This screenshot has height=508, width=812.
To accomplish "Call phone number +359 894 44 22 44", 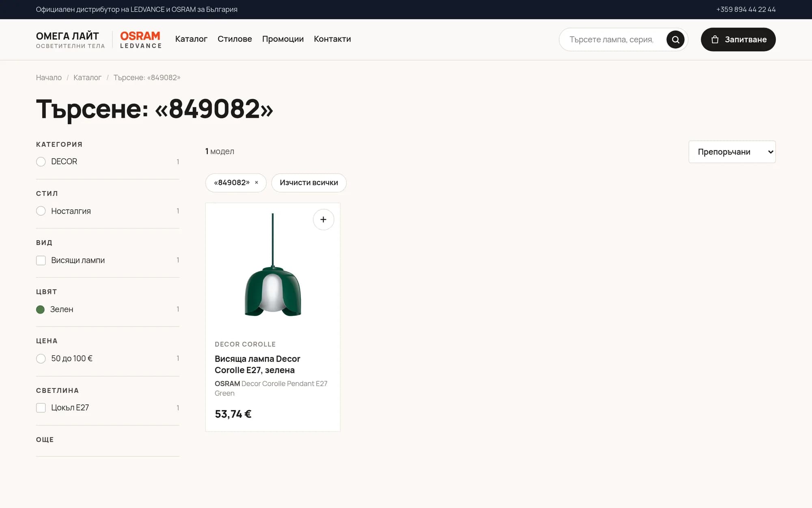I will (x=746, y=9).
